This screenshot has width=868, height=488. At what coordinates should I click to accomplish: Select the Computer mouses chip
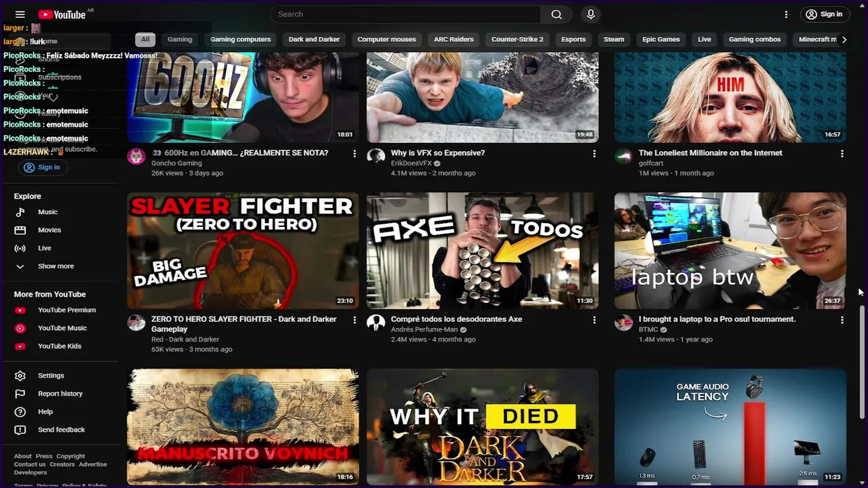tap(387, 39)
